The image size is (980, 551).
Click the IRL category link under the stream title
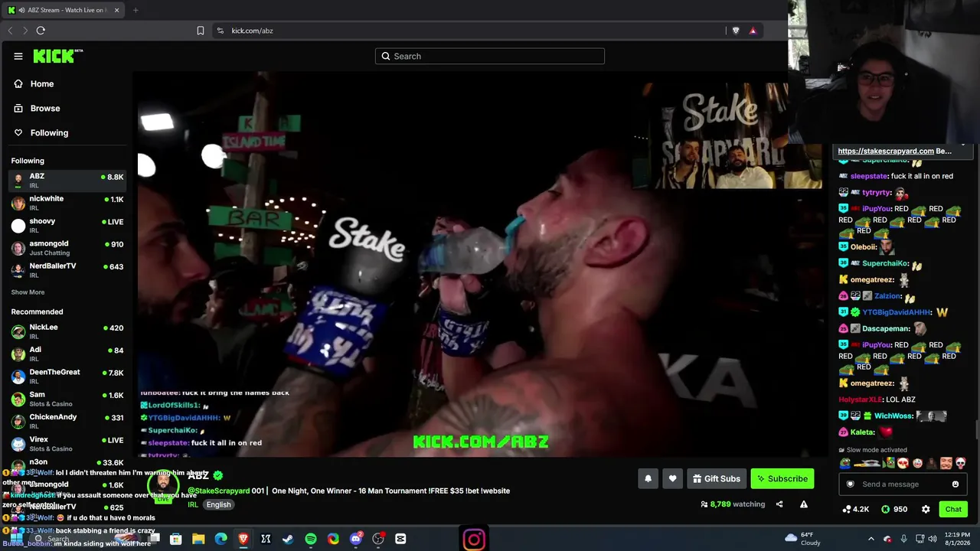point(193,505)
